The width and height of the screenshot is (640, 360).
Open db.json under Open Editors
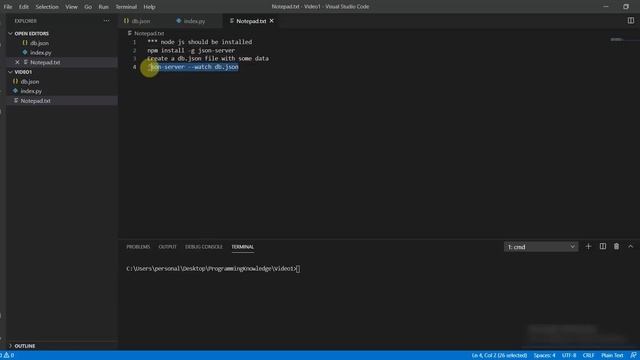(x=39, y=43)
